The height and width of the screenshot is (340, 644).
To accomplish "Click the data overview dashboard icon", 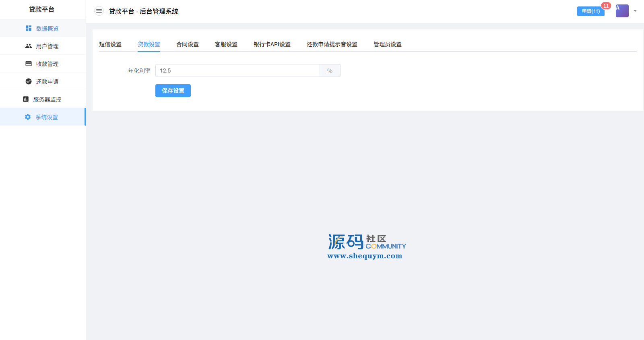I will (29, 28).
